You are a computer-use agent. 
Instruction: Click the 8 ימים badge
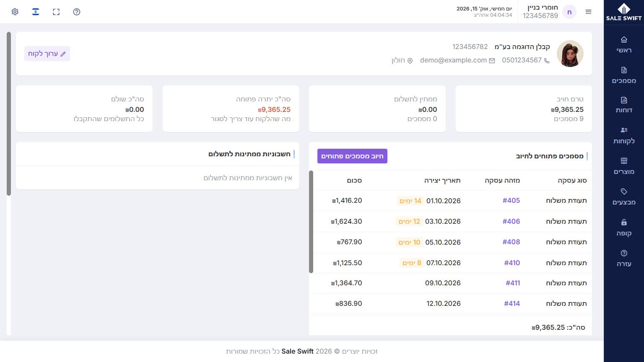412,263
